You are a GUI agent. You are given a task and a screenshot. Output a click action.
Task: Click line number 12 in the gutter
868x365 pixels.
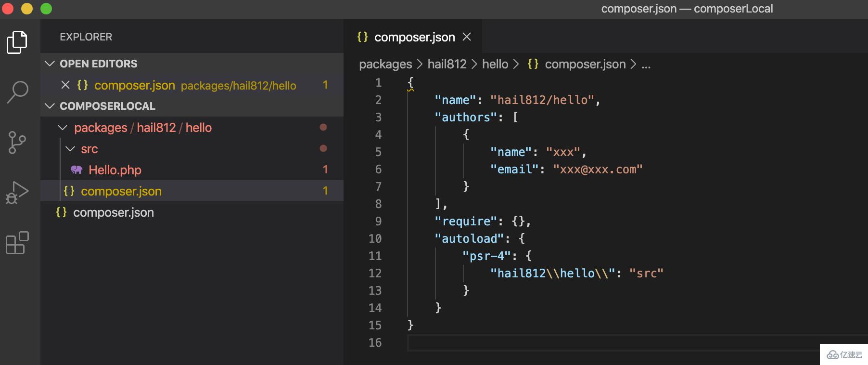[x=375, y=274]
